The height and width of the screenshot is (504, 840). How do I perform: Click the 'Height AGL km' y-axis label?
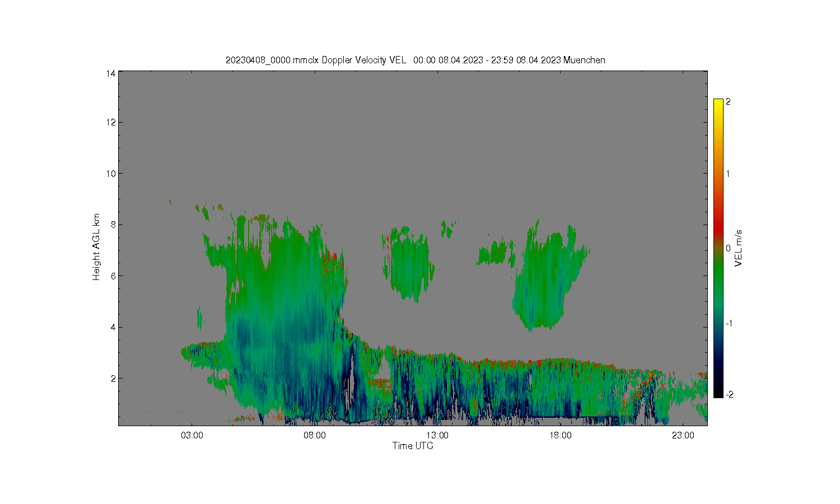[x=96, y=247]
